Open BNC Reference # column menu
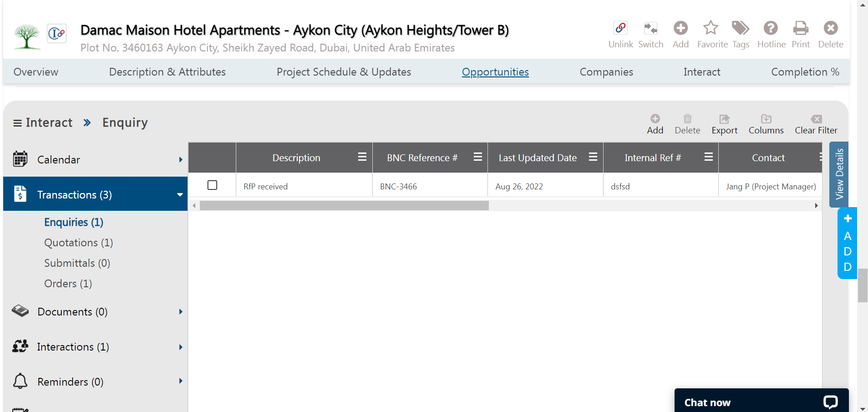The image size is (868, 412). click(x=477, y=157)
